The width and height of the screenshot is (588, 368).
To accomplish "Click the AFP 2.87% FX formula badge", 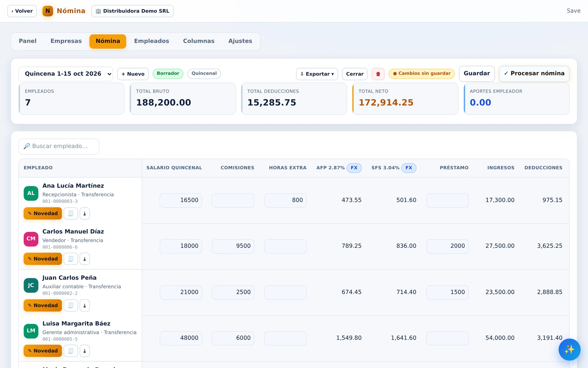I will click(354, 168).
